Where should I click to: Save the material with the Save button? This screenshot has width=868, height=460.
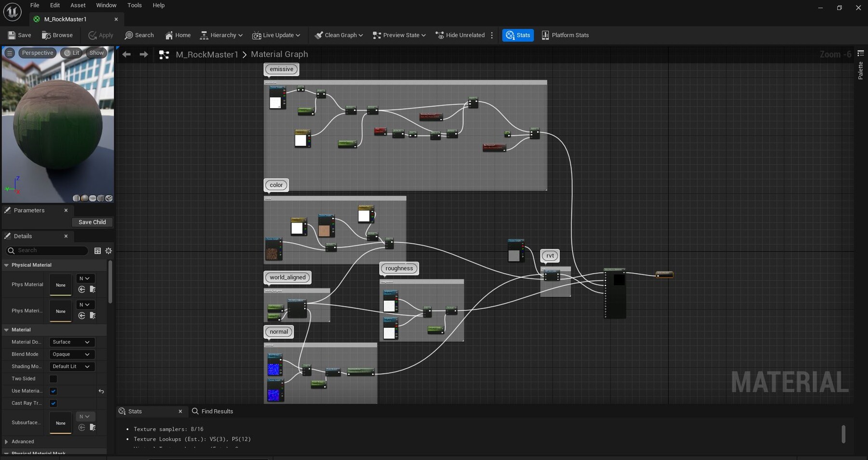pyautogui.click(x=19, y=35)
